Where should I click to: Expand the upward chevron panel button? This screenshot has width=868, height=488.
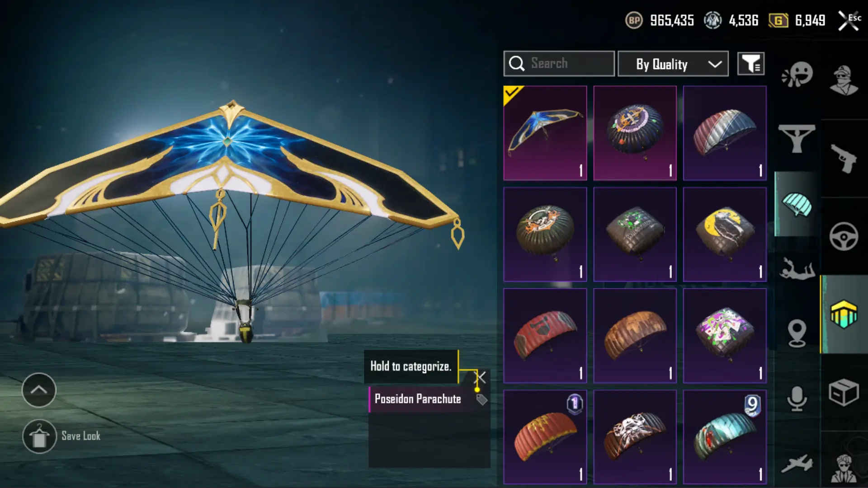pos(39,390)
